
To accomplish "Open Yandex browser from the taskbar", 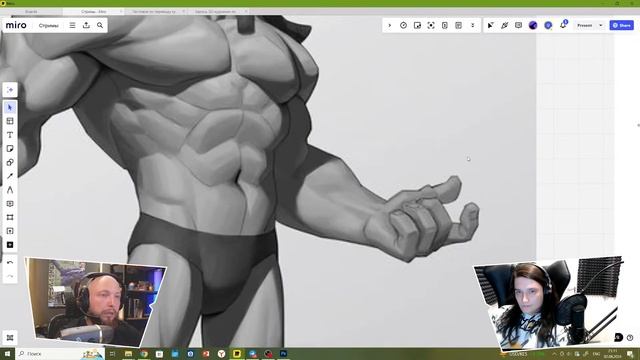I will [221, 354].
